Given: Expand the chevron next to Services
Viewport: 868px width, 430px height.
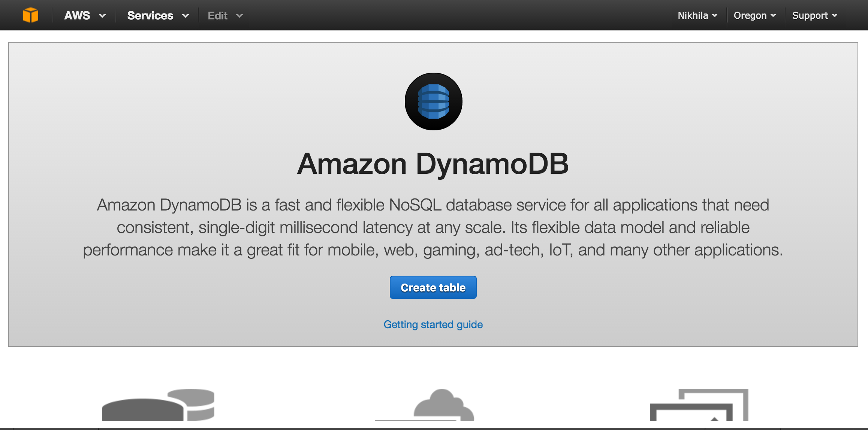Looking at the screenshot, I should pos(185,16).
